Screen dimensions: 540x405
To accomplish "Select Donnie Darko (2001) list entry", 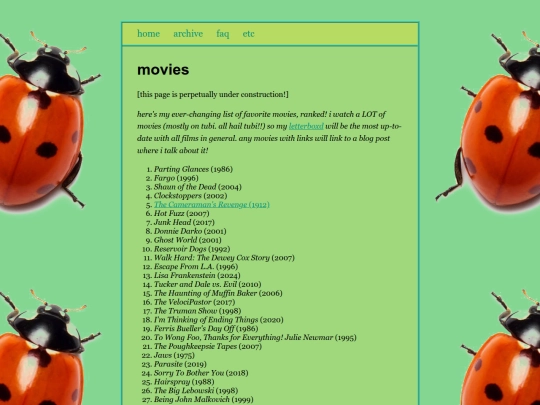I will coord(190,231).
